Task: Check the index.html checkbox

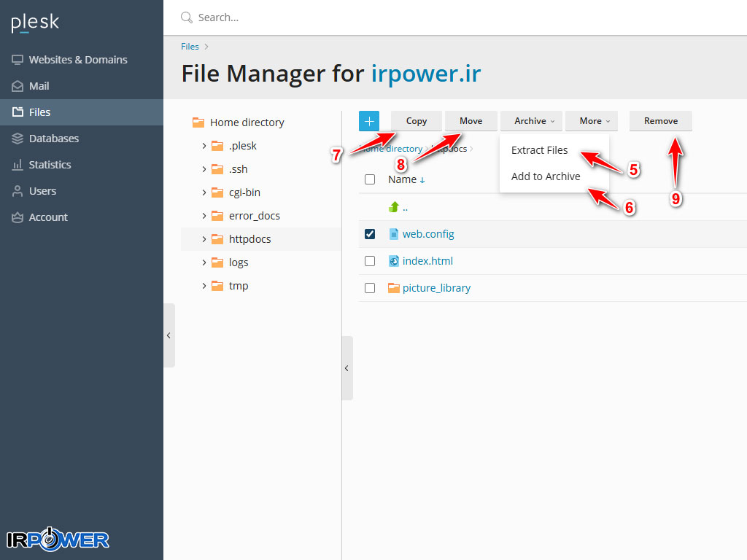Action: pos(370,261)
